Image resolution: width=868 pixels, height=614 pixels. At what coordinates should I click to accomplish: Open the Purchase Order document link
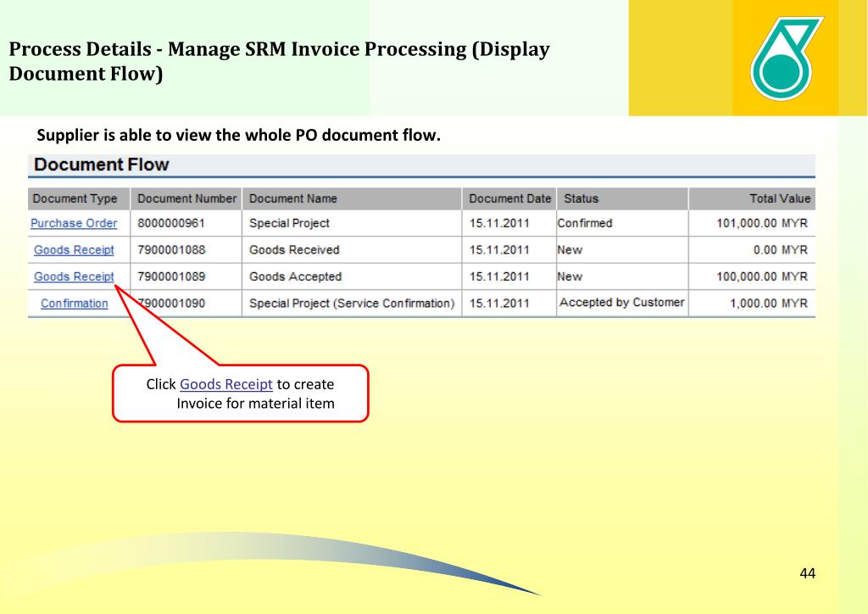coord(74,223)
